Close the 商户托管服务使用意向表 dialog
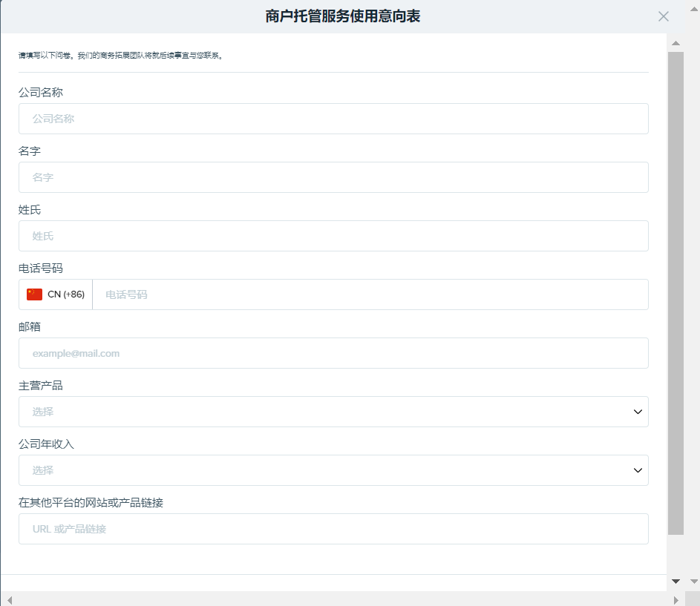Viewport: 700px width, 606px height. [x=663, y=16]
